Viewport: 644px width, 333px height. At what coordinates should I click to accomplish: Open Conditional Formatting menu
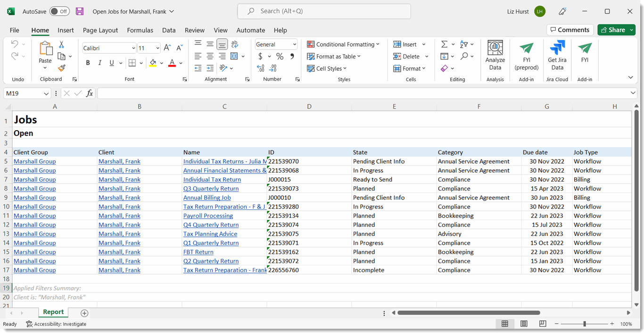pyautogui.click(x=343, y=44)
